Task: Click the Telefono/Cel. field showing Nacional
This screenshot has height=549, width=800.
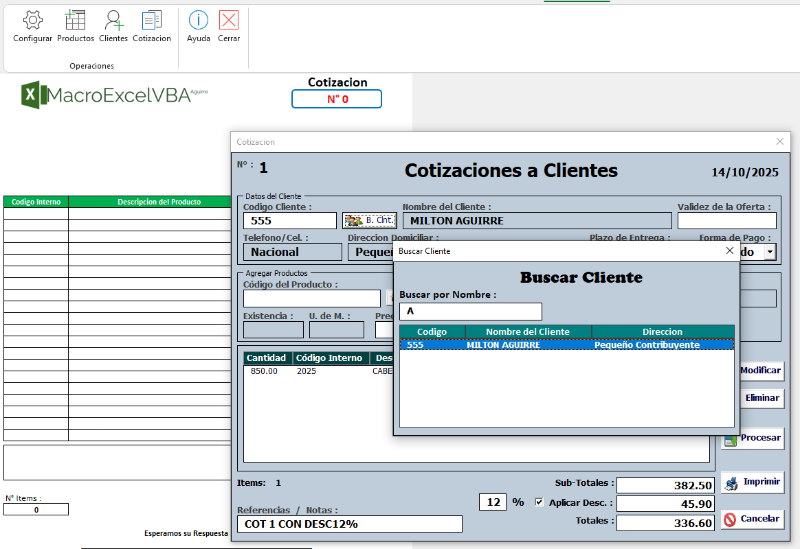Action: pyautogui.click(x=292, y=252)
